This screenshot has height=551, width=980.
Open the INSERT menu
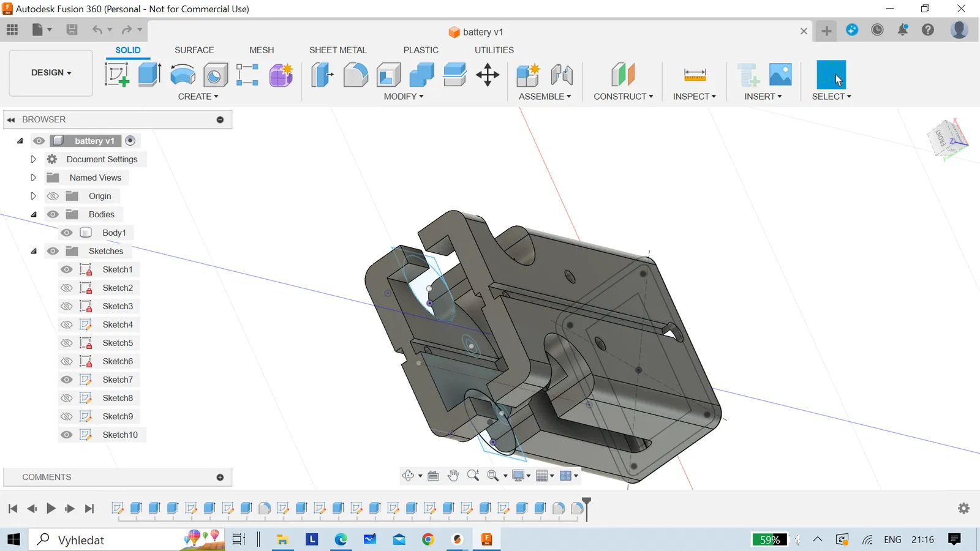763,97
